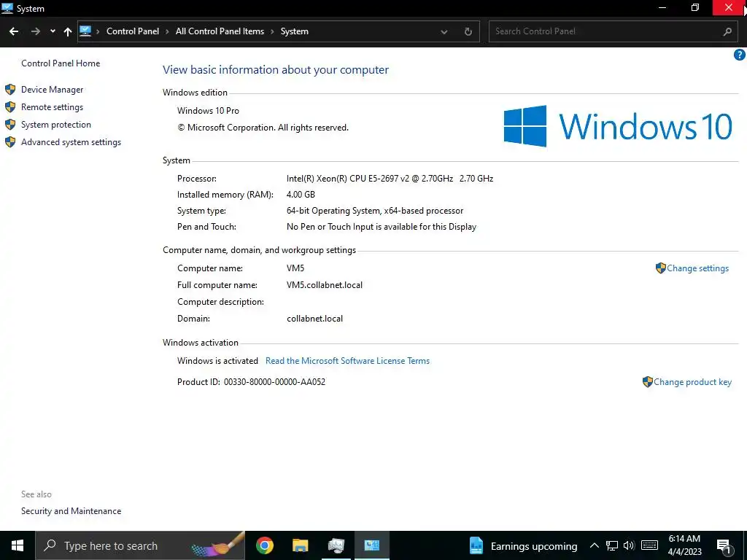747x560 pixels.
Task: Open Device Manager
Action: pyautogui.click(x=52, y=90)
